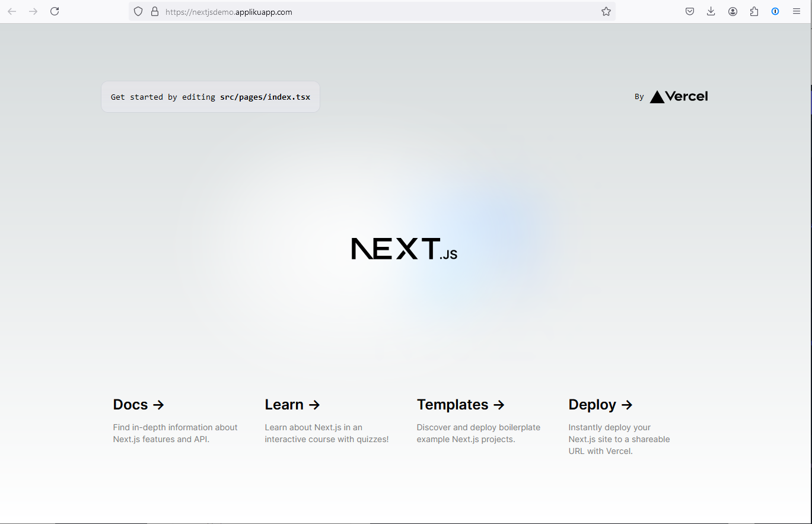
Task: Open the Extensions puzzle piece icon
Action: click(754, 11)
